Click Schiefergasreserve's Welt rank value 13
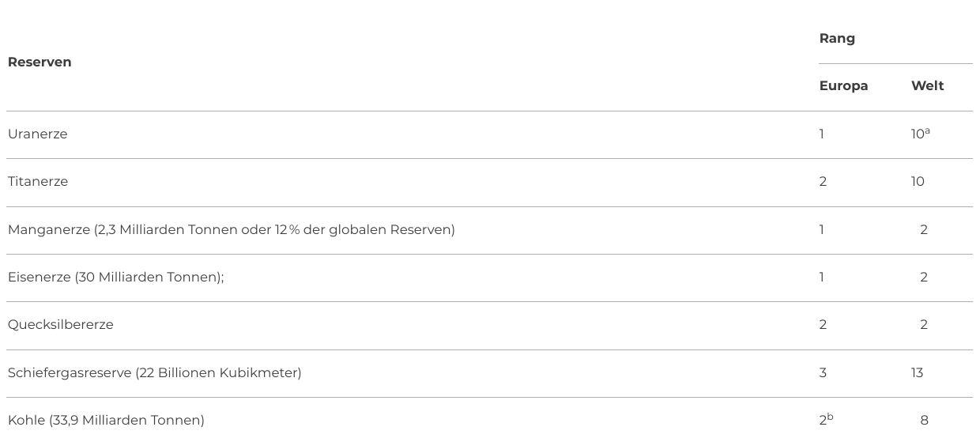The image size is (980, 442). (917, 372)
